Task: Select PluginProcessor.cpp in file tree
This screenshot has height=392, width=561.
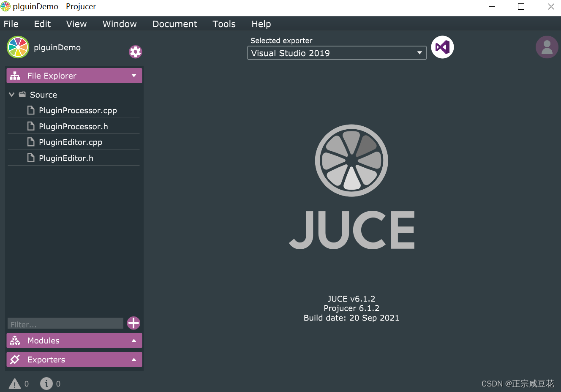Action: tap(78, 111)
